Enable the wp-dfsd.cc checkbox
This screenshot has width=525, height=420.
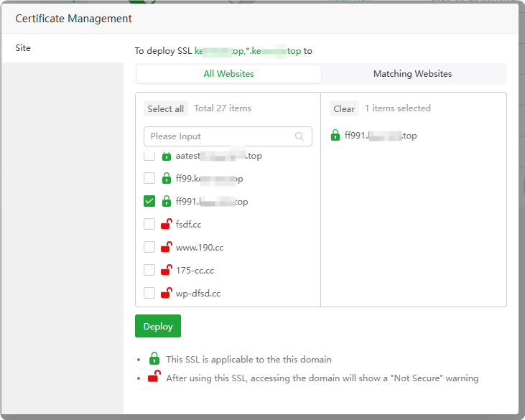click(x=149, y=293)
